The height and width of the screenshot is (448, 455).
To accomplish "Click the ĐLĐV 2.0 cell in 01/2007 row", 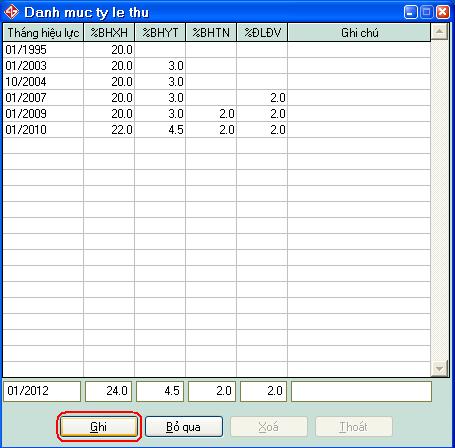I will click(262, 98).
